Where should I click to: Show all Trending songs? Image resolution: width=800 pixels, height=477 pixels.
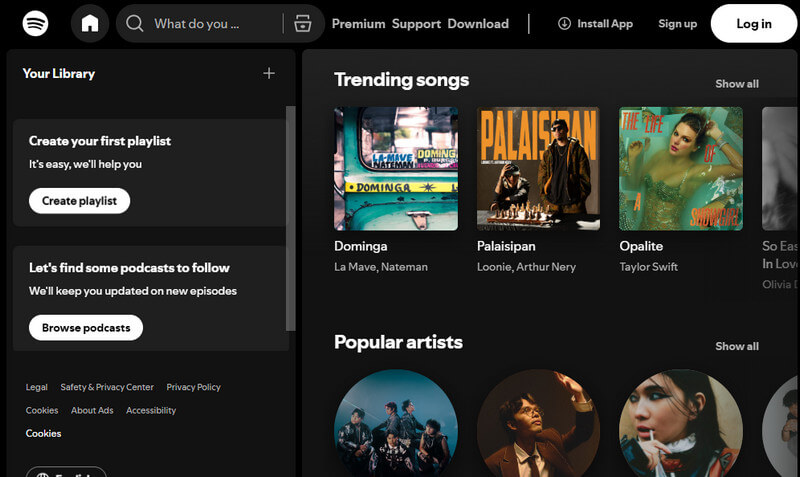click(x=737, y=84)
